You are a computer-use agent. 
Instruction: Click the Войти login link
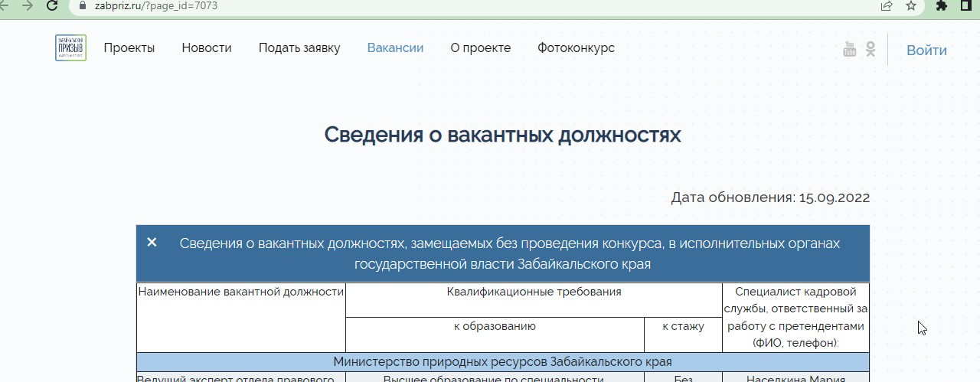[926, 51]
